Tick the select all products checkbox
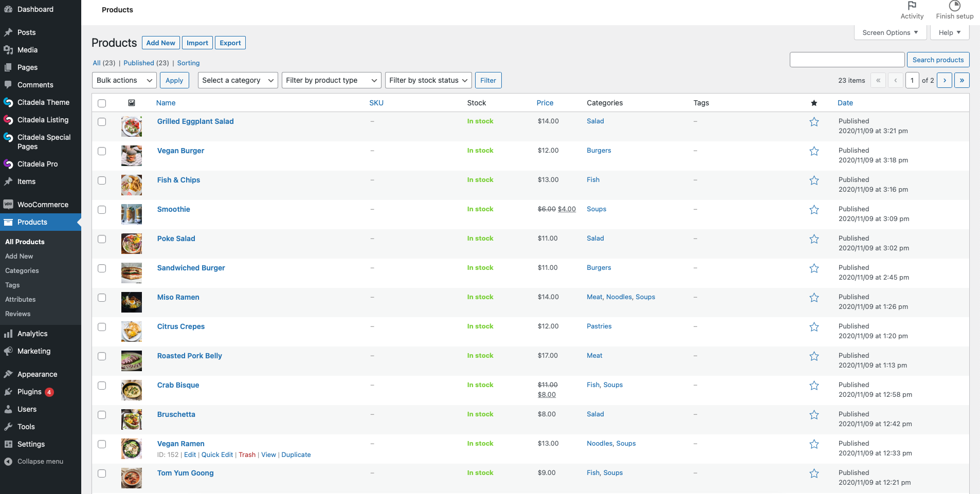The width and height of the screenshot is (980, 494). tap(102, 103)
